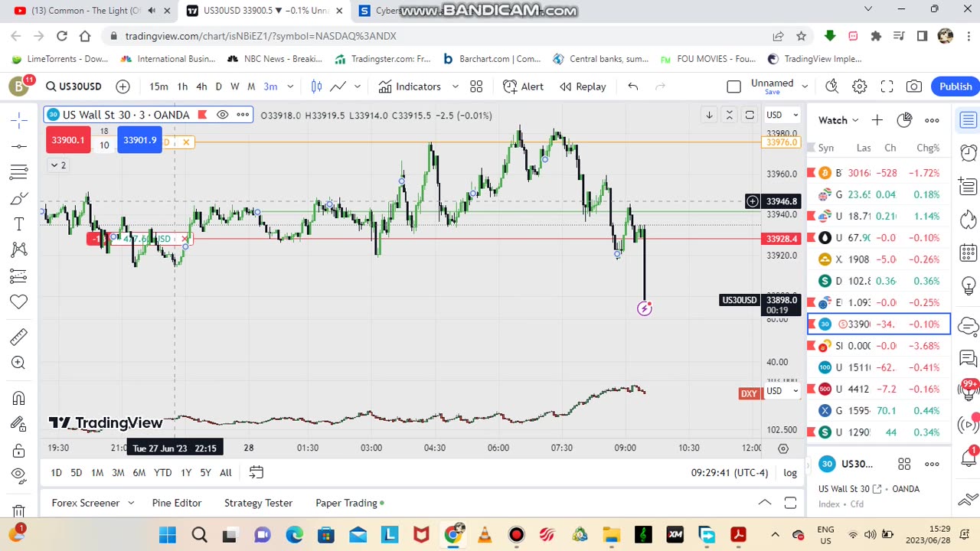Select the crosshair cursor tool
The height and width of the screenshot is (551, 980).
pos(19,119)
